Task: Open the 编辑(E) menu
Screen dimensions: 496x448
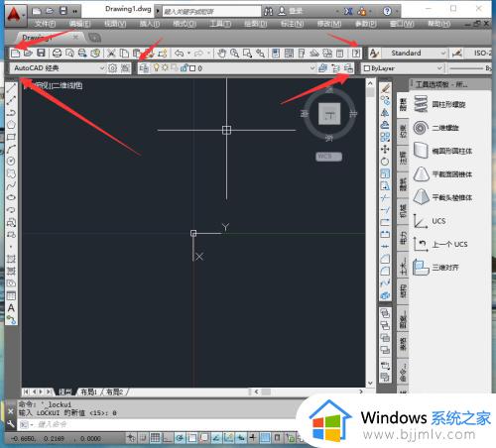Action: [x=79, y=24]
